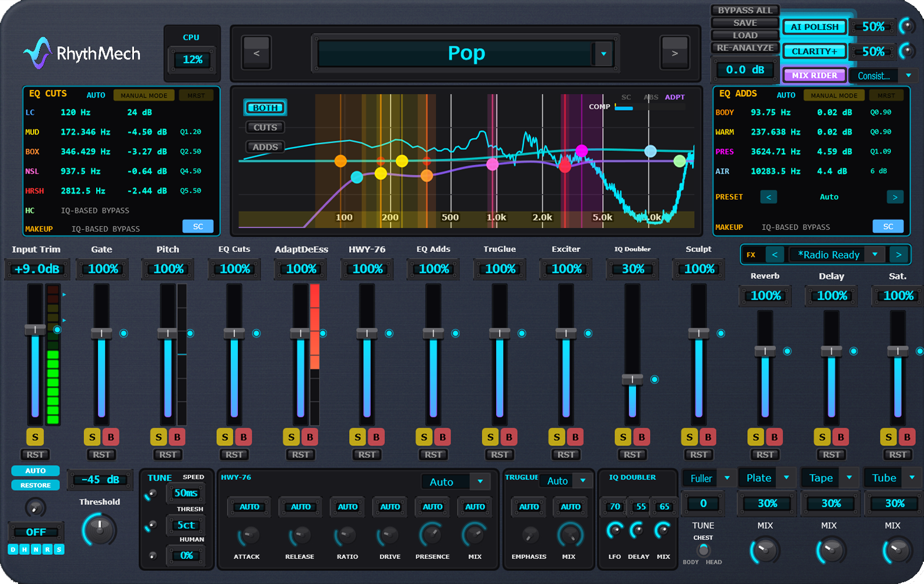Open the Radio Ready FX dropdown
924x584 pixels.
[874, 254]
